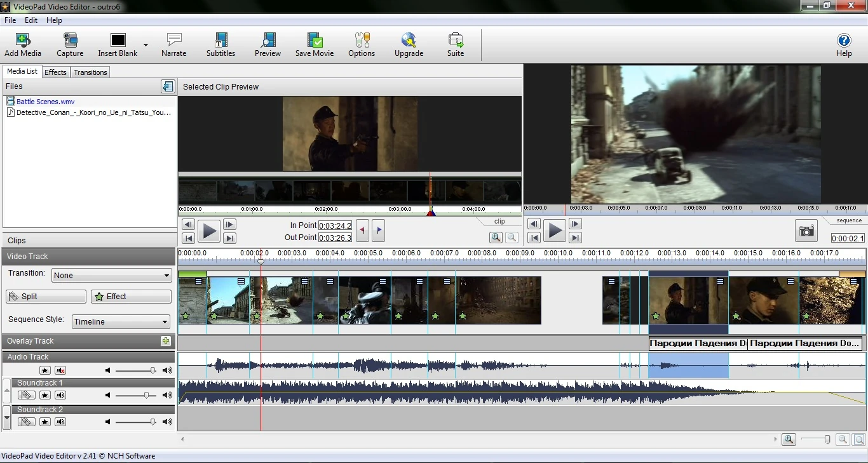
Task: Unmute the Audio Track
Action: [x=60, y=370]
